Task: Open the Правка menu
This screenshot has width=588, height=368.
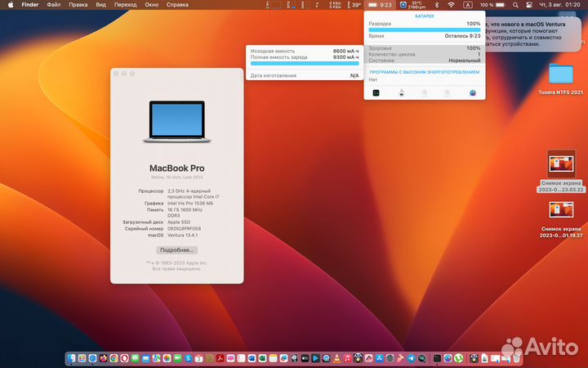Action: (78, 5)
